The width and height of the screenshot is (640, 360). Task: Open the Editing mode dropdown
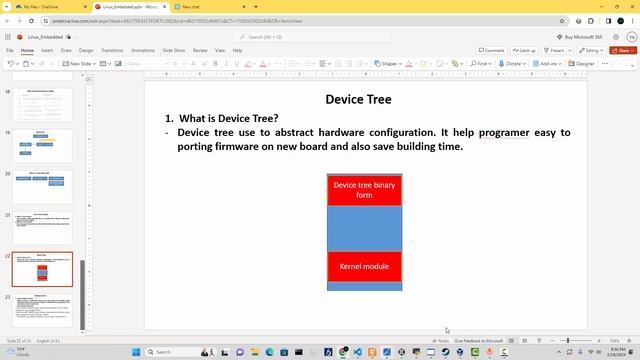(x=591, y=51)
